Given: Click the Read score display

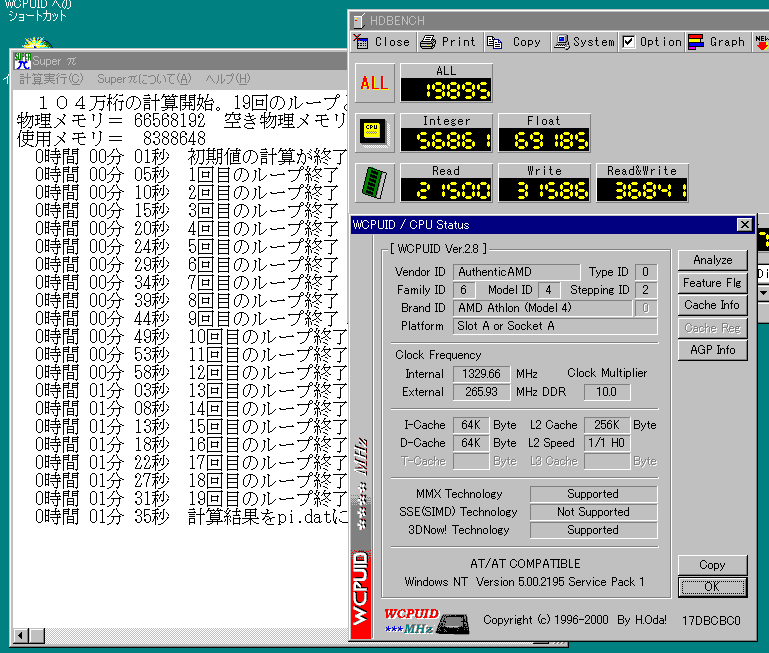Looking at the screenshot, I should (446, 190).
